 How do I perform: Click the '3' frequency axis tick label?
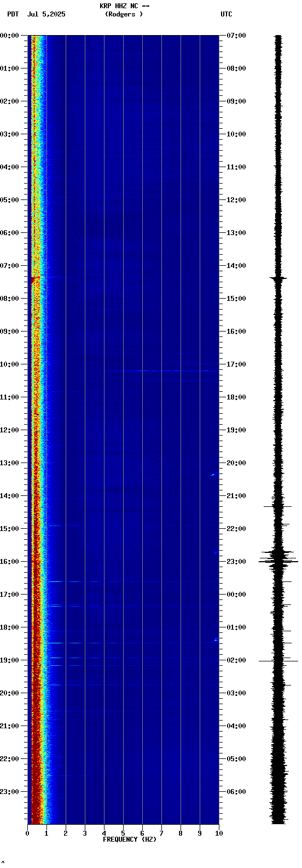coord(85,833)
